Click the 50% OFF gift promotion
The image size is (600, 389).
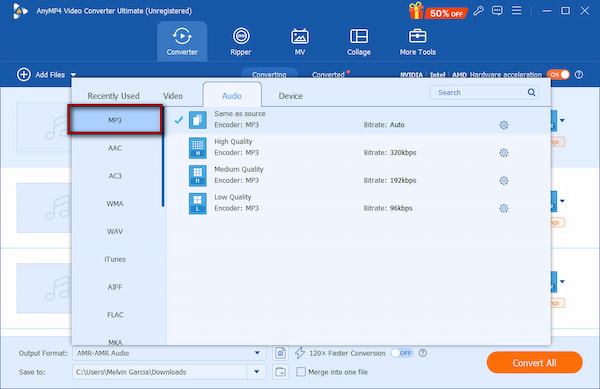point(438,11)
